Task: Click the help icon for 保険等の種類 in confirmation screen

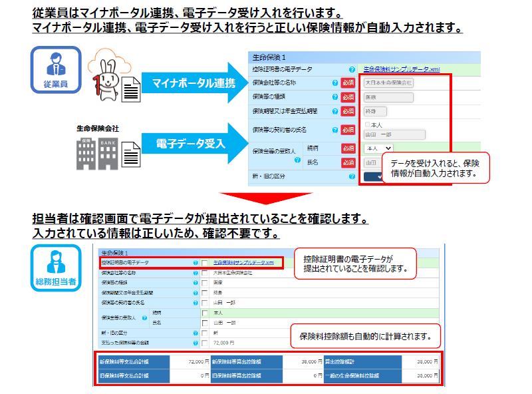Action: point(196,283)
